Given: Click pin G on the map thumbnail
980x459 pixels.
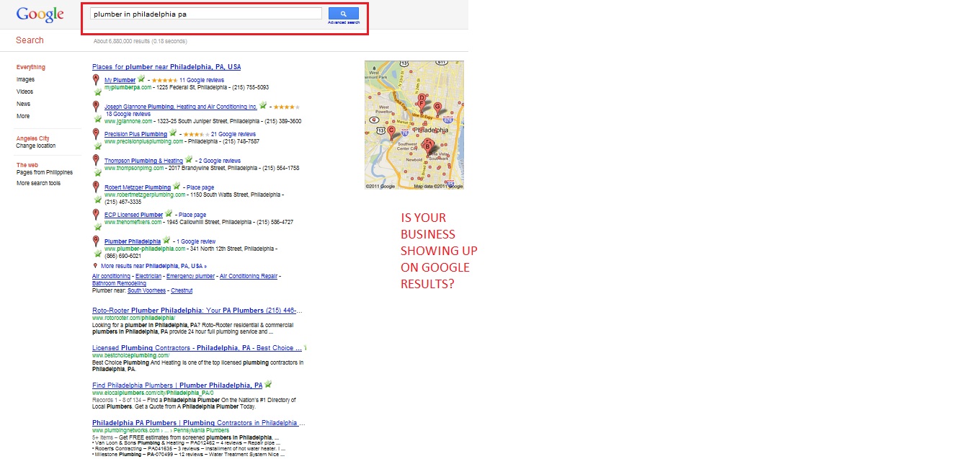Looking at the screenshot, I should (437, 108).
